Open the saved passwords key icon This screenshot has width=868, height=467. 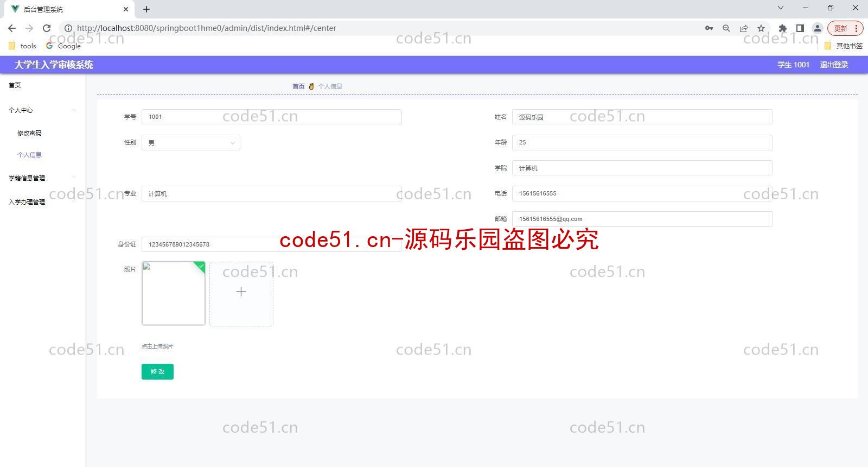click(x=709, y=28)
